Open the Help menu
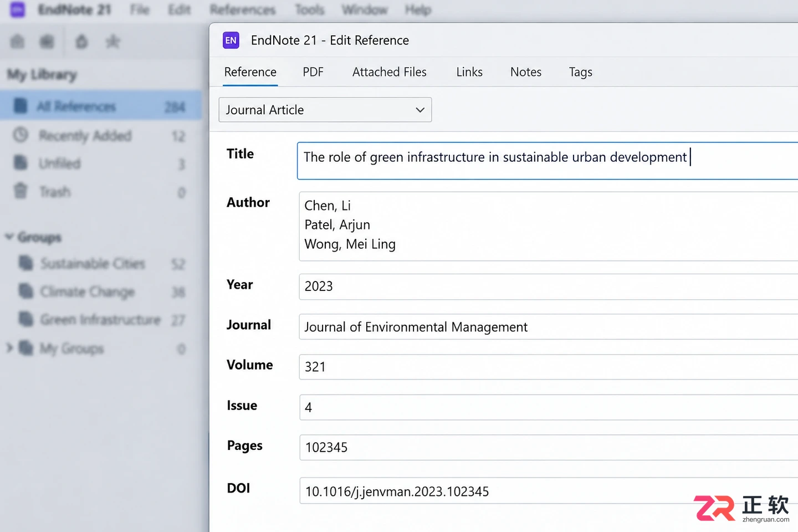 tap(418, 9)
